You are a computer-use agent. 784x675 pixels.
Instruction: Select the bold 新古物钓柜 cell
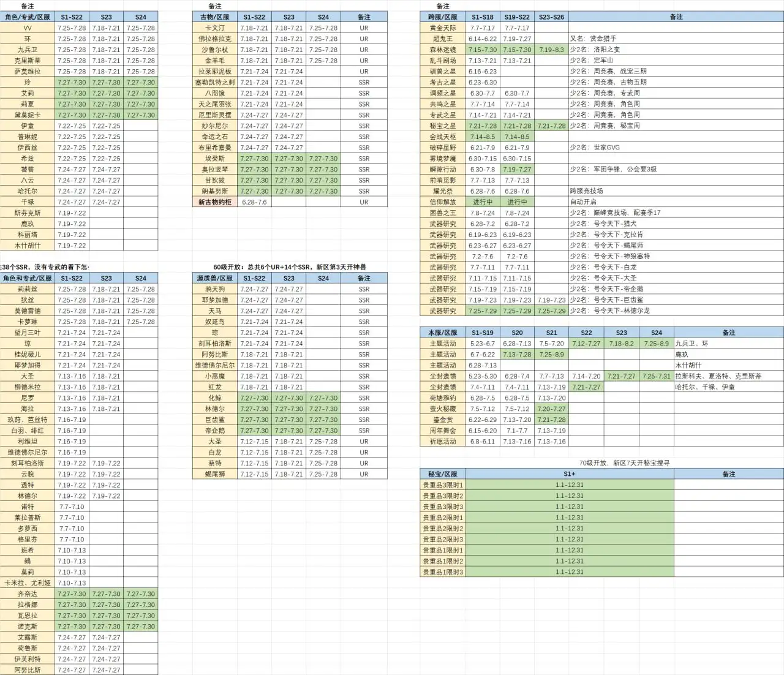(x=214, y=202)
